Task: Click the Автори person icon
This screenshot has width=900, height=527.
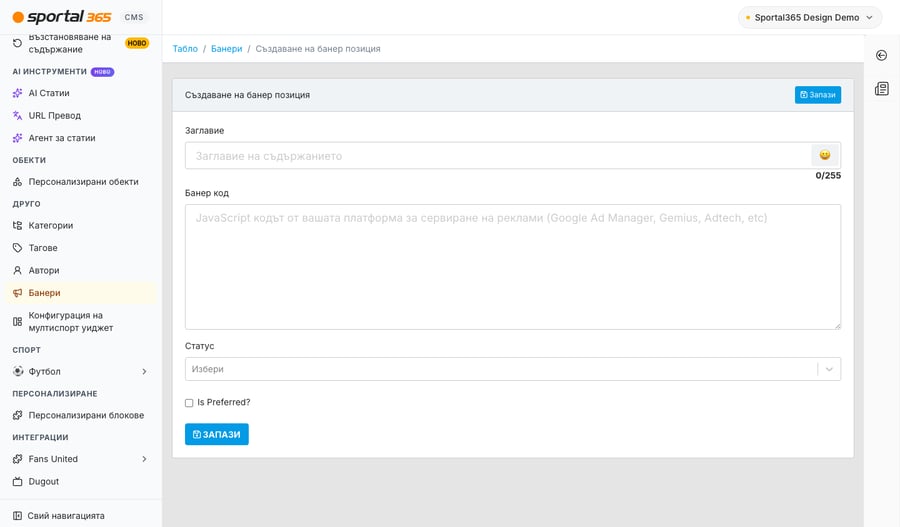Action: pyautogui.click(x=17, y=270)
